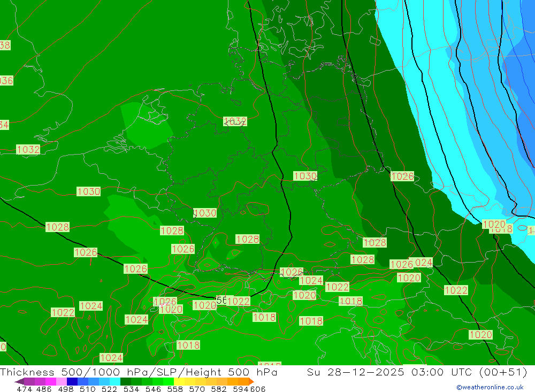
Task: Click the 534 legend value
Action: pyautogui.click(x=131, y=389)
